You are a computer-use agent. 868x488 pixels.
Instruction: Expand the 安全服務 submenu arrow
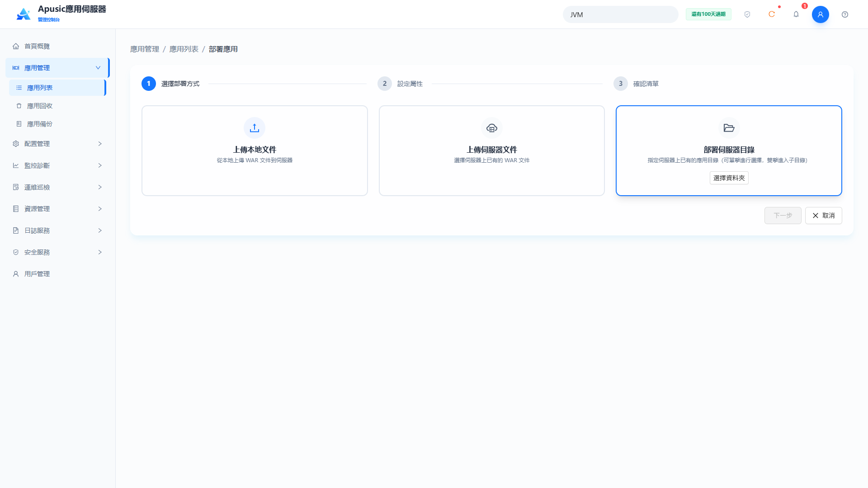[x=100, y=252]
